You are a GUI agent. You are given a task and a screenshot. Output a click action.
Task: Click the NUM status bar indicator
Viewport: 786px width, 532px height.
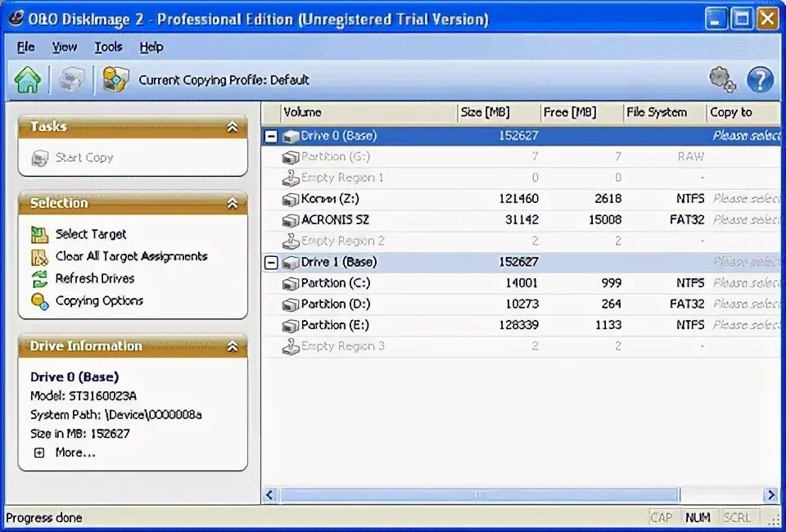click(x=698, y=517)
